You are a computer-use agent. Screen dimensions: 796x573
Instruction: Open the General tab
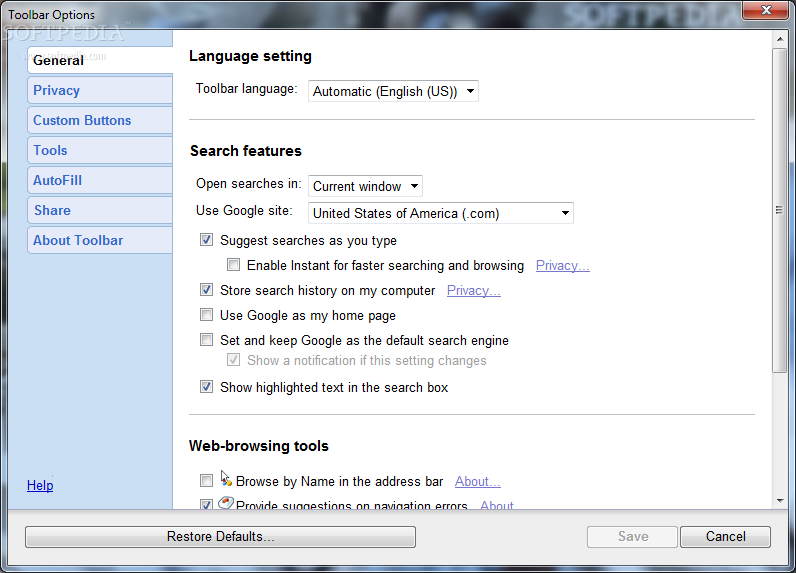pos(100,60)
